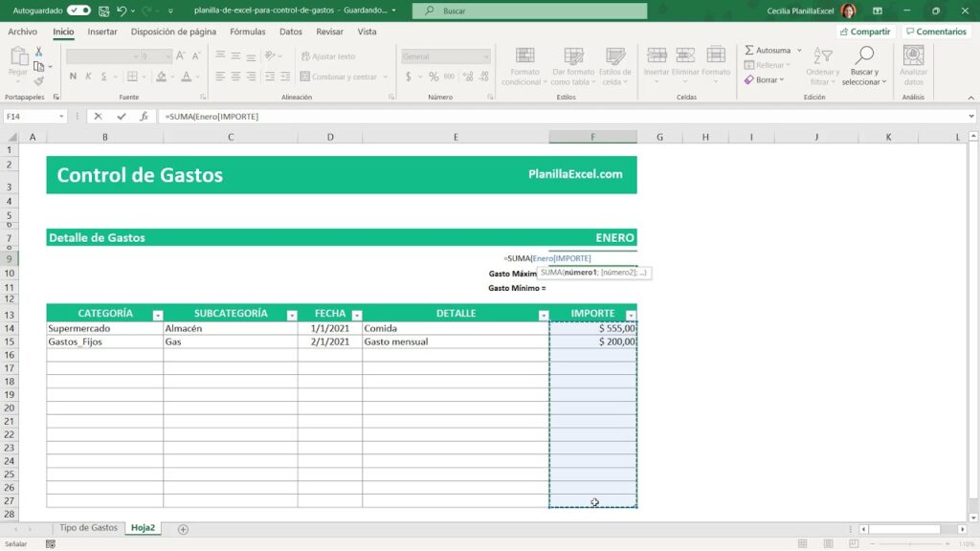
Task: Click the Compartir button
Action: pyautogui.click(x=865, y=32)
